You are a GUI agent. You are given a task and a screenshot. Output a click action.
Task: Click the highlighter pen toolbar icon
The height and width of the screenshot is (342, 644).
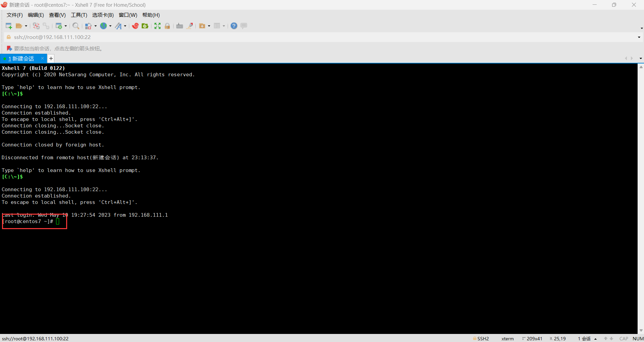click(x=190, y=26)
